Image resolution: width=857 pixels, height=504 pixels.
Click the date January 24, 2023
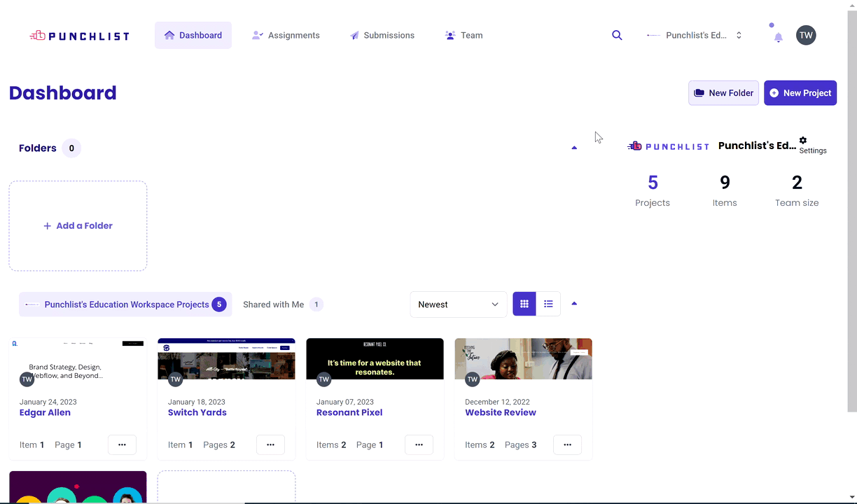click(x=48, y=402)
